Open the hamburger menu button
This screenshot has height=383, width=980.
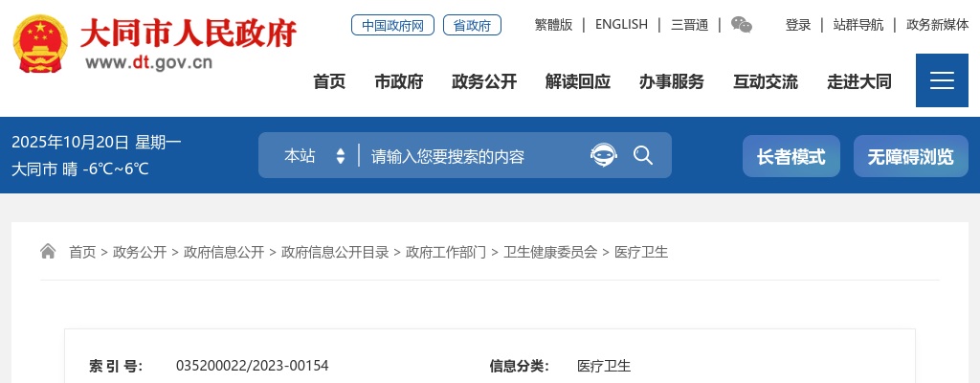[x=942, y=80]
